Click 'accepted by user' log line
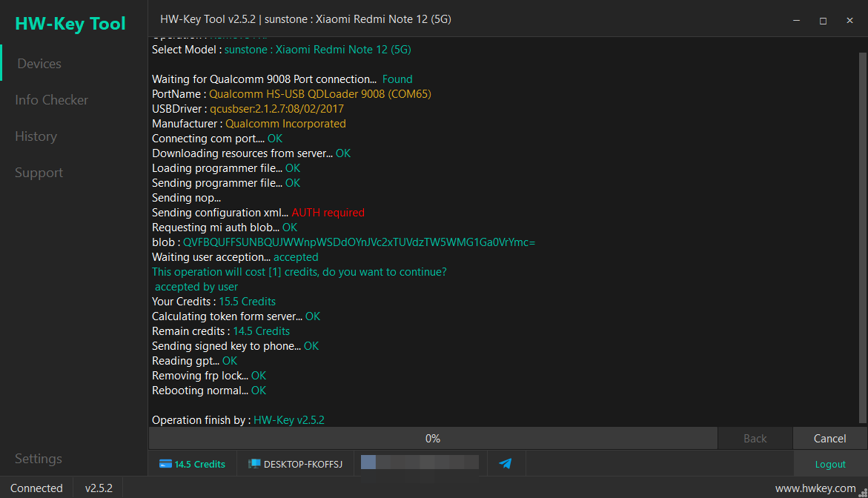 click(196, 287)
